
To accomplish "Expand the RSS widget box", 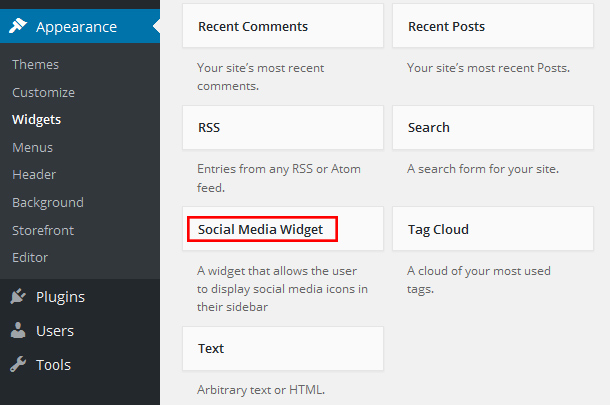I will pyautogui.click(x=283, y=128).
